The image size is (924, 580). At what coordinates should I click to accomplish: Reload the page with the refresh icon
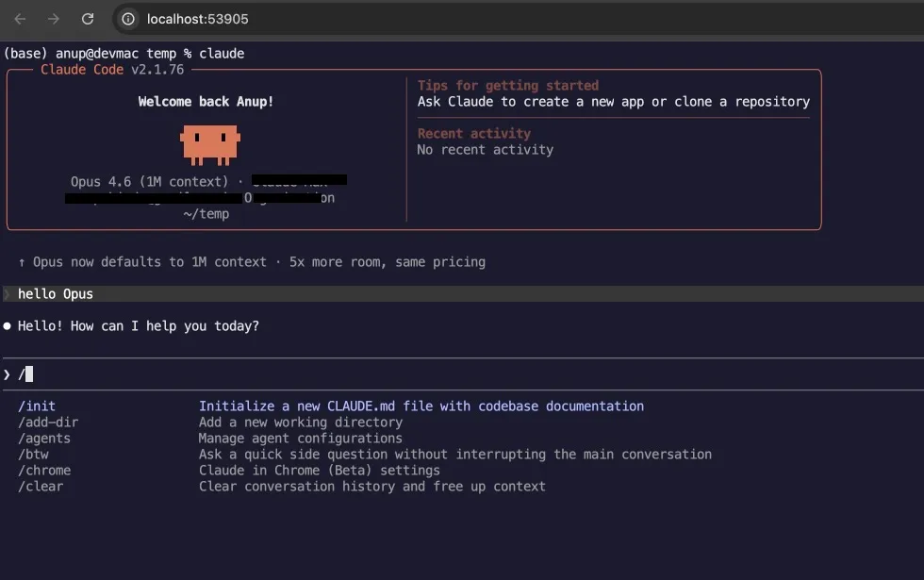click(x=88, y=19)
